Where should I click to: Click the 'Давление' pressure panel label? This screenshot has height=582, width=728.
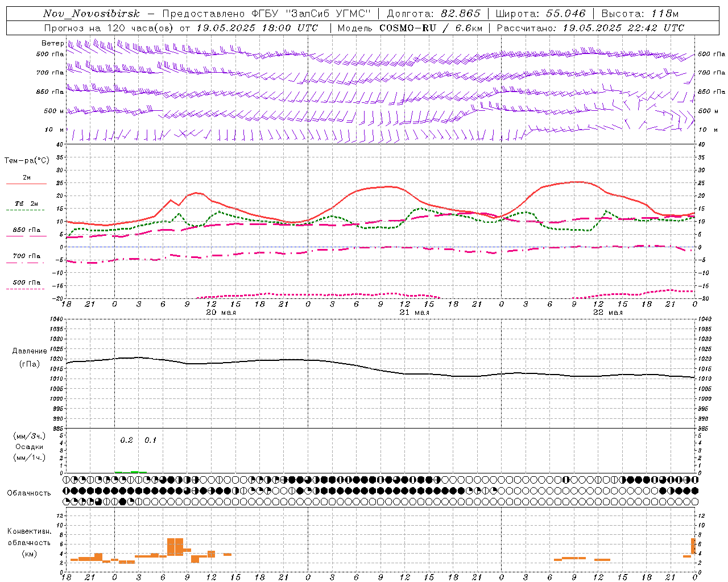point(30,351)
